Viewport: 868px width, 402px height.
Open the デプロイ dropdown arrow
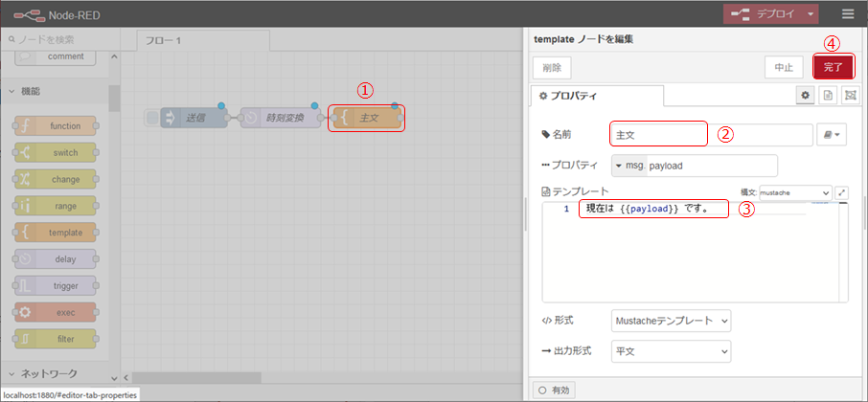pyautogui.click(x=812, y=14)
